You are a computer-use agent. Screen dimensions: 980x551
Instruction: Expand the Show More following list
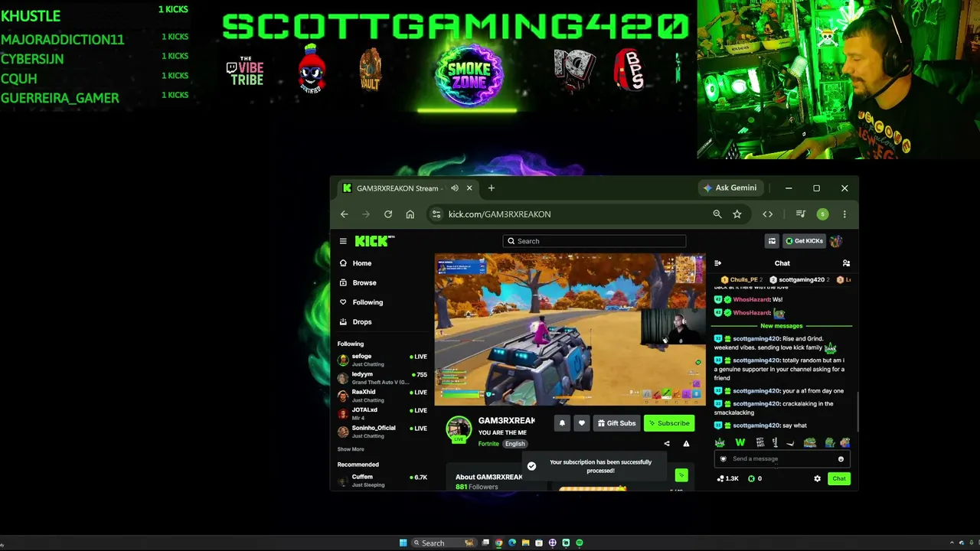351,449
